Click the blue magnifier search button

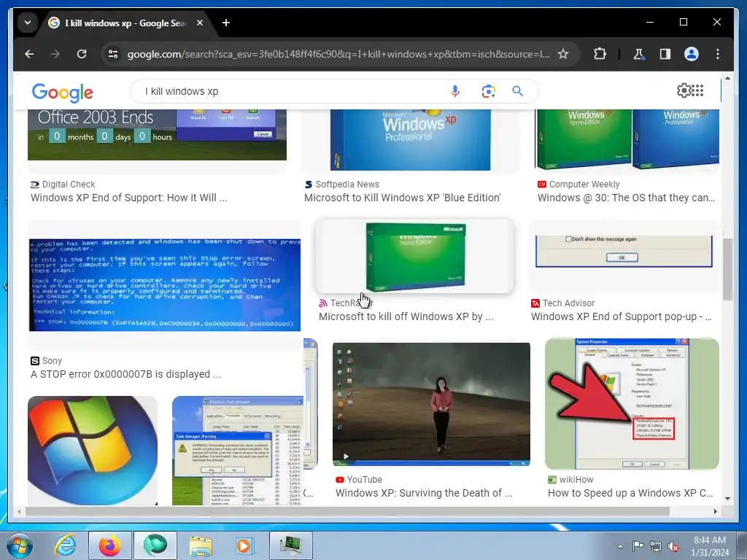517,91
